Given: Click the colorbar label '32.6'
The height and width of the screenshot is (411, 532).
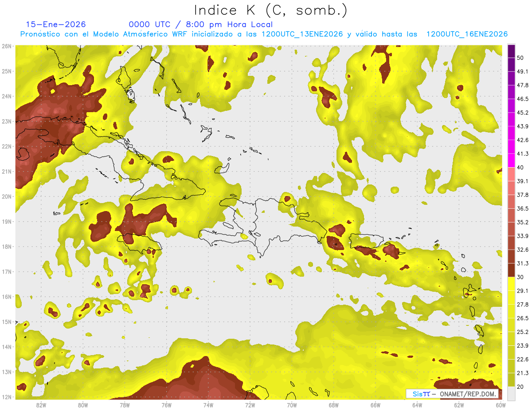Looking at the screenshot, I should pyautogui.click(x=522, y=250).
